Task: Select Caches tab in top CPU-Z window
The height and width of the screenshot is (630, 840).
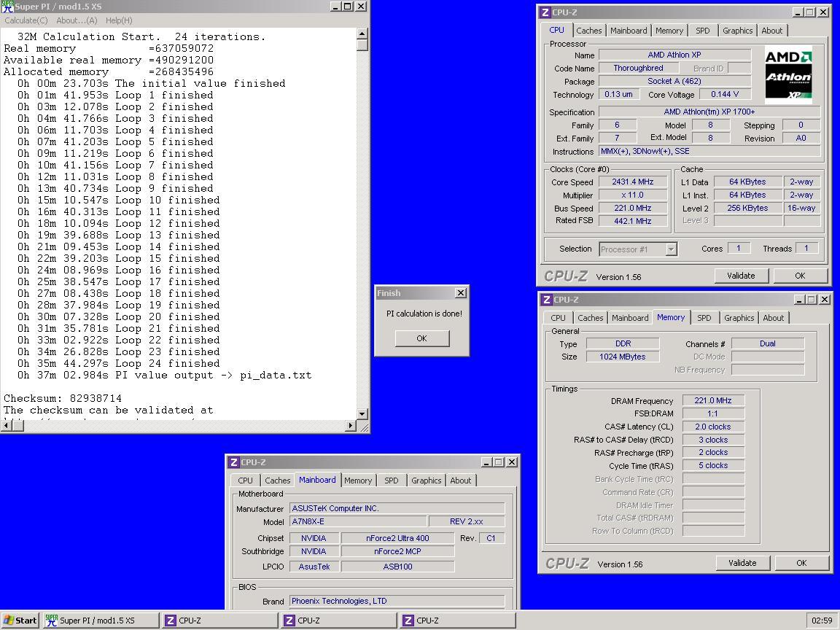Action: (x=588, y=31)
